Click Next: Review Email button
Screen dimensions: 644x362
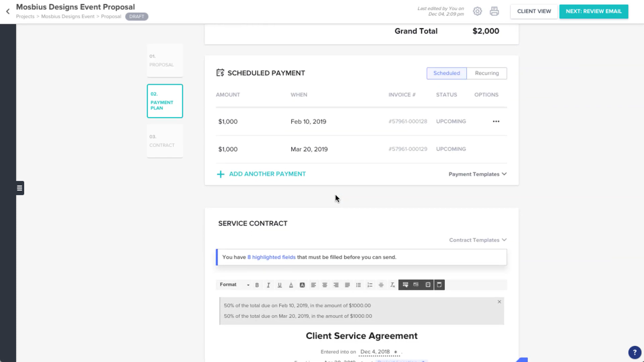point(593,11)
